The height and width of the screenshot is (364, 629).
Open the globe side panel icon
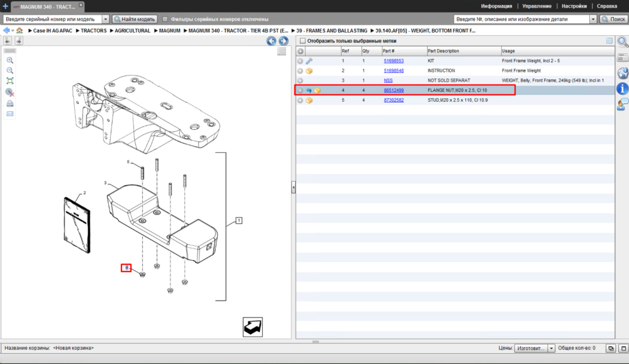coord(623,73)
